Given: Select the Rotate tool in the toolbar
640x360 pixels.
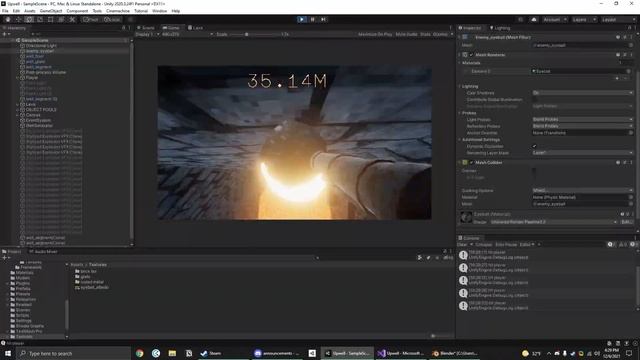Looking at the screenshot, I should 29,19.
